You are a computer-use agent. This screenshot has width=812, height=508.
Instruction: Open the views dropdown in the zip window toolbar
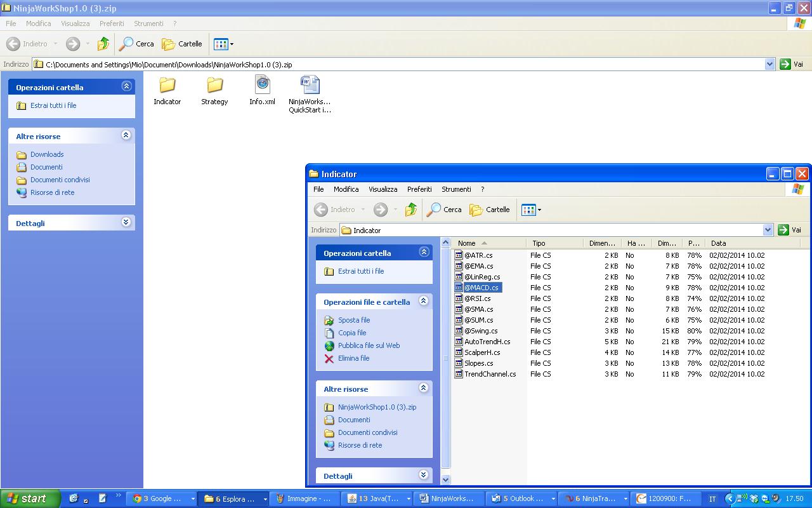[x=232, y=44]
